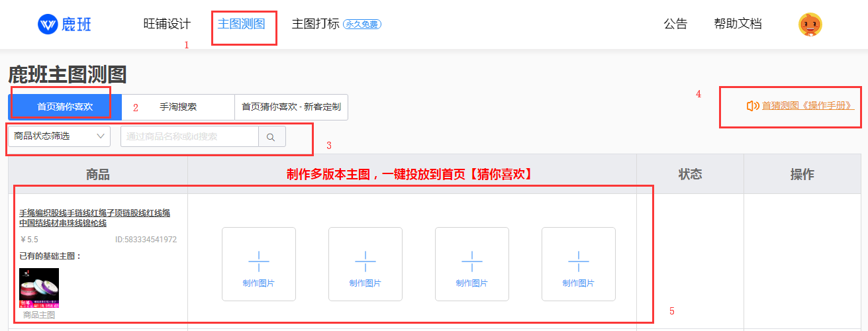
Task: Click the product name/ID search field
Action: [189, 137]
